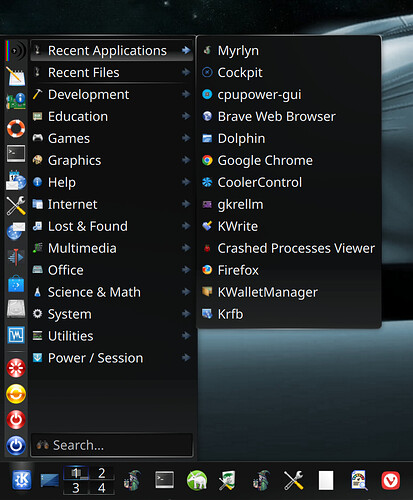The height and width of the screenshot is (500, 413).
Task: Select the Recent Applications menu entry
Action: click(112, 51)
